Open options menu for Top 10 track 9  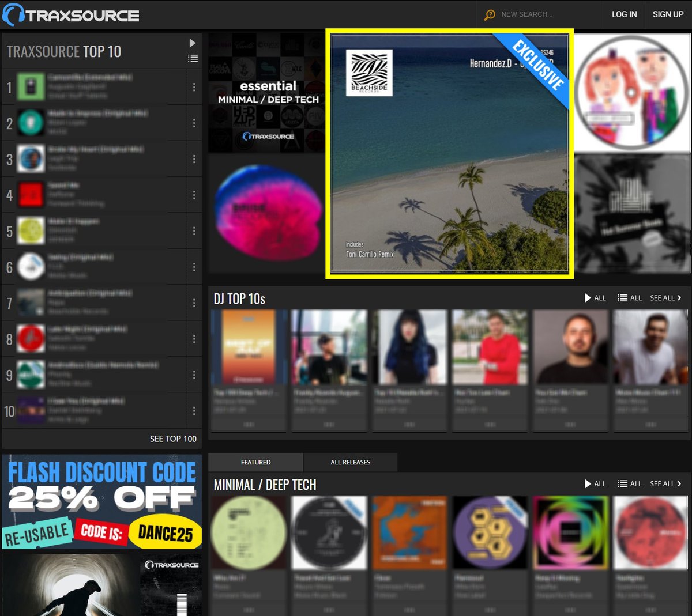click(194, 375)
